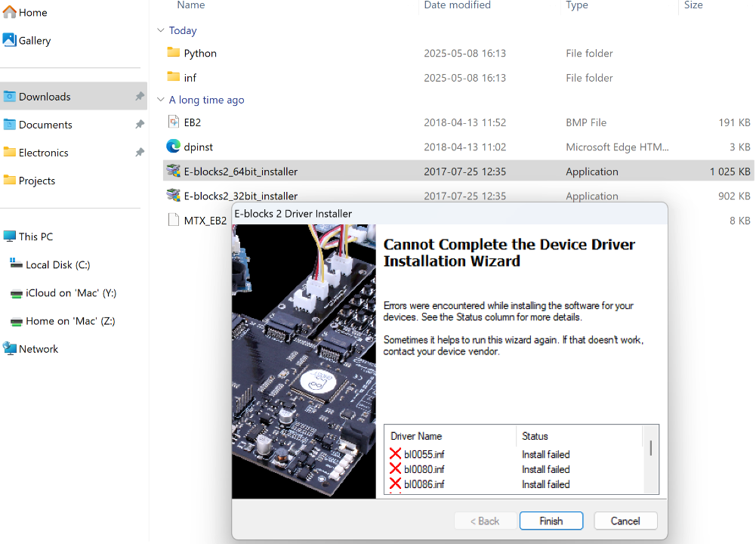756x544 pixels.
Task: Click 'Install failed' status for bl0055.inf
Action: click(546, 454)
